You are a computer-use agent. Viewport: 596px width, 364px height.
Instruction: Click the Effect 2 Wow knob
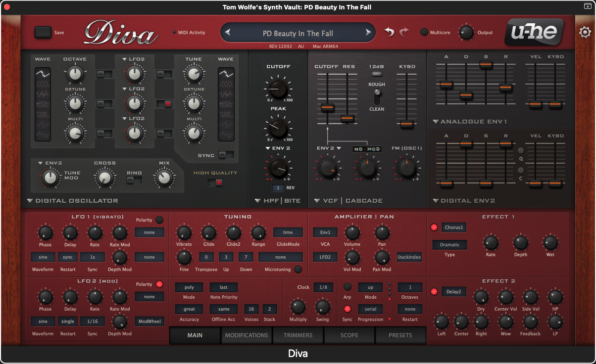click(x=505, y=322)
